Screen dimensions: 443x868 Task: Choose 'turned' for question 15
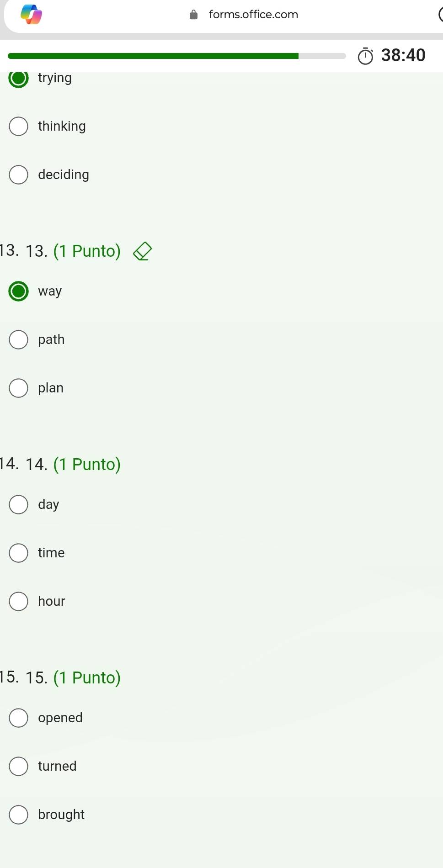[19, 766]
